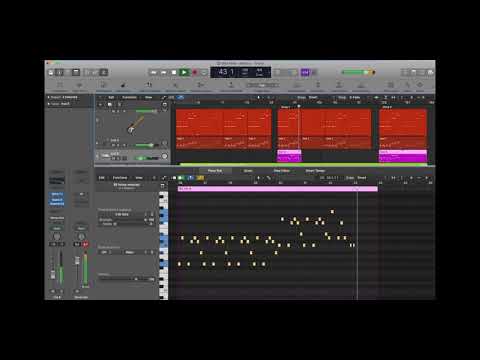This screenshot has height=360, width=480.
Task: Click the Fast Forward transport button
Action: click(x=164, y=72)
